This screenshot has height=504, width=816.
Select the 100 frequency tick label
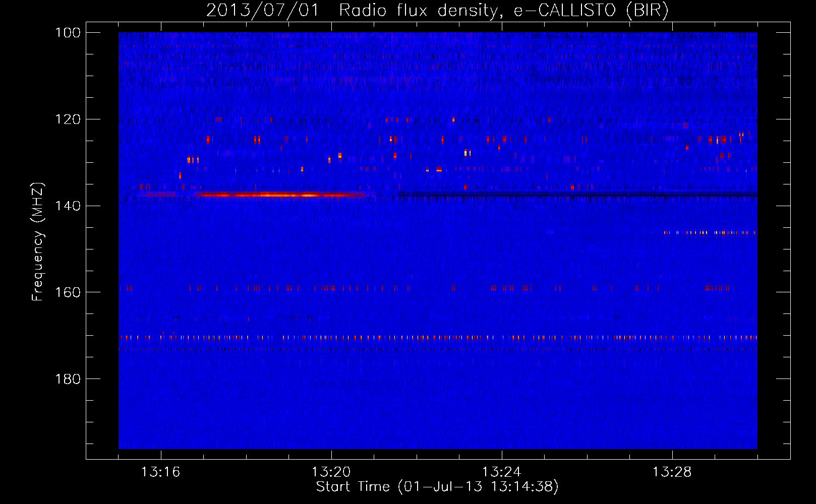point(69,33)
